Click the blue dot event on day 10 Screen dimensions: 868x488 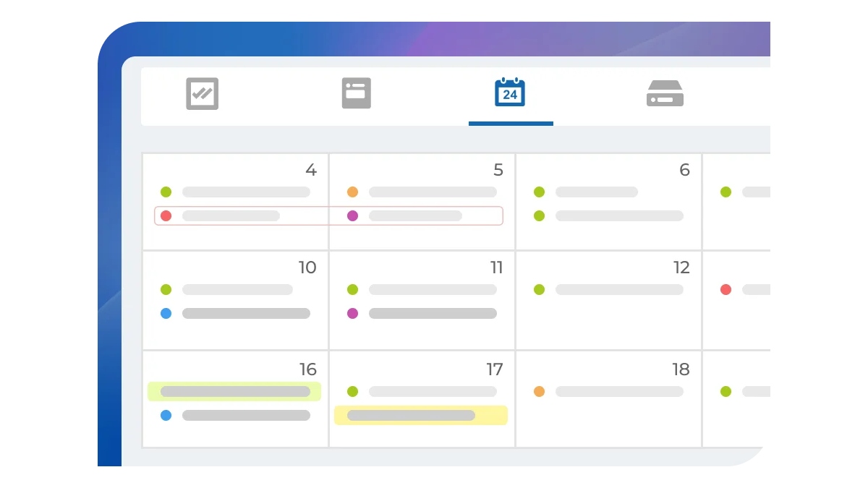235,314
